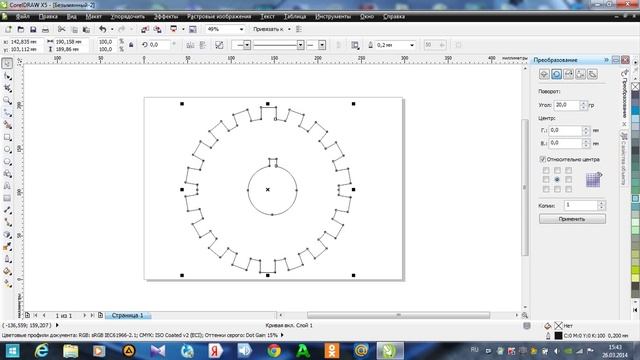The height and width of the screenshot is (360, 640).
Task: Select the Basic shapes tool
Action: coord(7,174)
